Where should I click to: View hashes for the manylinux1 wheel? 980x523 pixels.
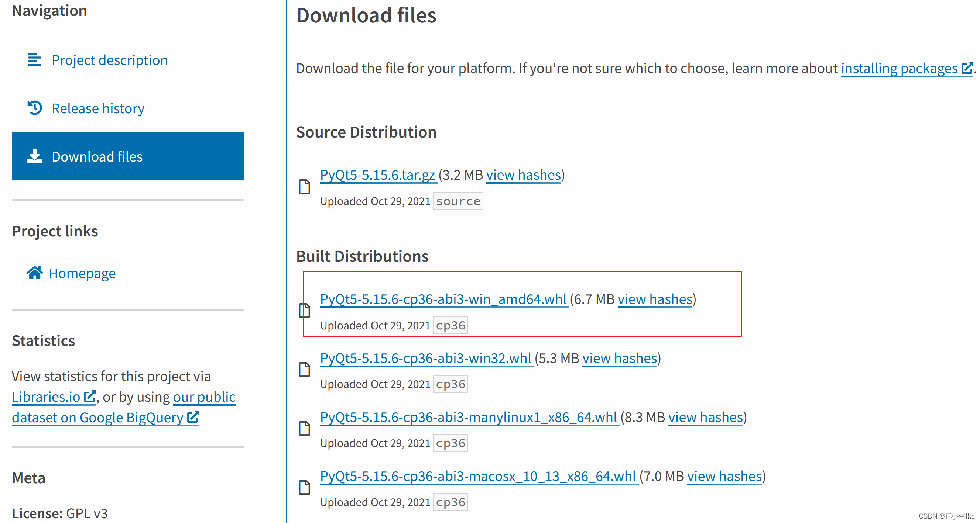tap(705, 417)
